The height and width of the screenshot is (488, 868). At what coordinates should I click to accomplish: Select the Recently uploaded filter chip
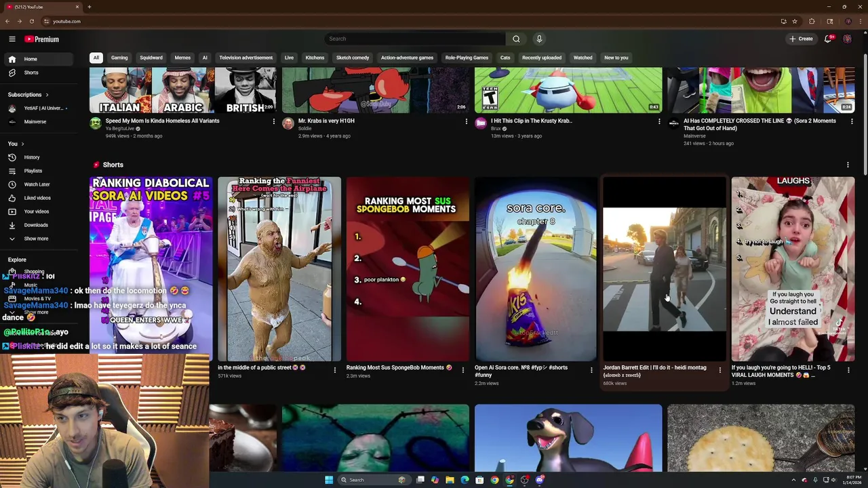[542, 58]
